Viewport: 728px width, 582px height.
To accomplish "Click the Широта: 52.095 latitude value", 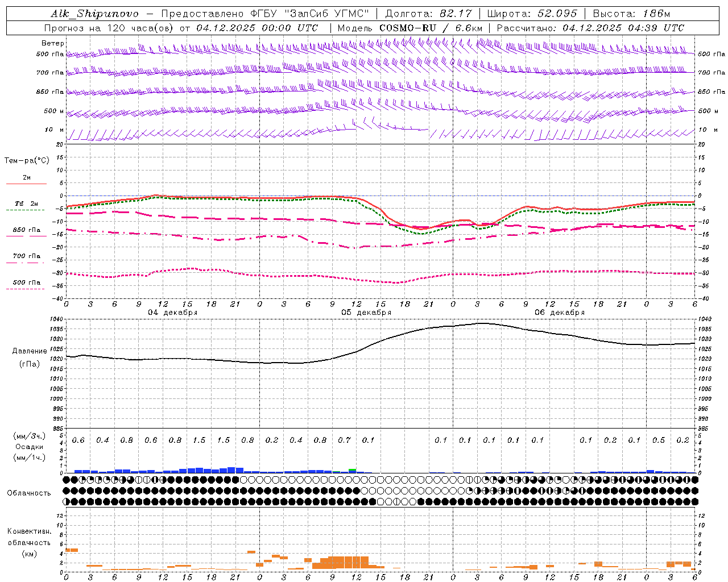I will tap(532, 14).
